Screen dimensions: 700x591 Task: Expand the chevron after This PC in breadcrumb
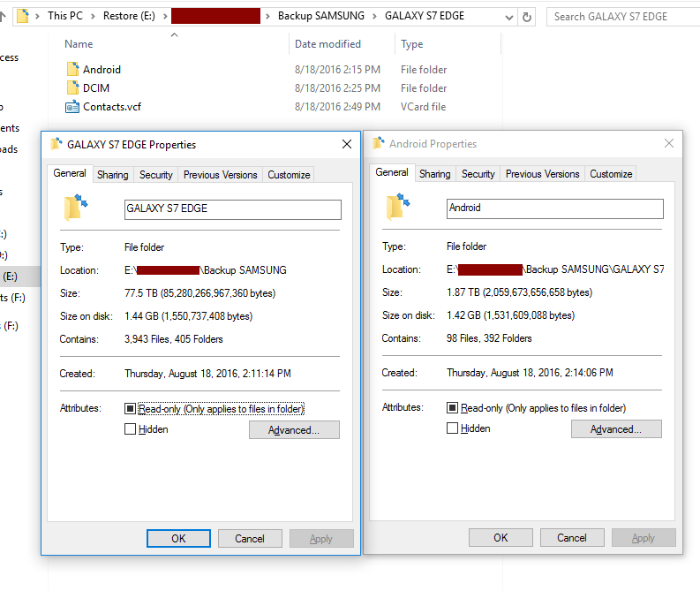pos(93,17)
